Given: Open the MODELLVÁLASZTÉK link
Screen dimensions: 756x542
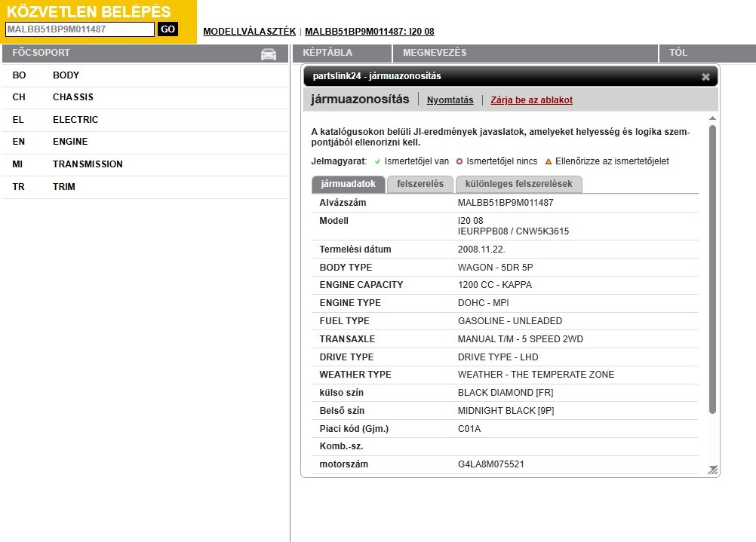Looking at the screenshot, I should click(x=250, y=32).
